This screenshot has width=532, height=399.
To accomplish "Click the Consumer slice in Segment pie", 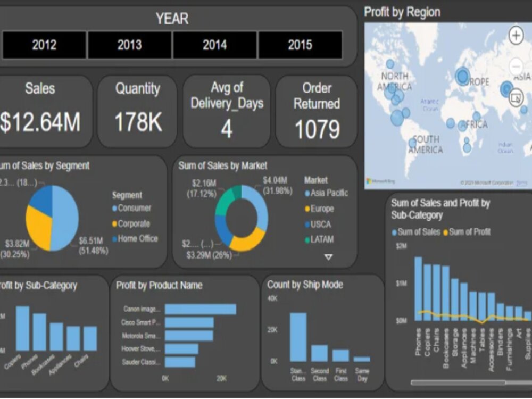I will click(x=66, y=217).
